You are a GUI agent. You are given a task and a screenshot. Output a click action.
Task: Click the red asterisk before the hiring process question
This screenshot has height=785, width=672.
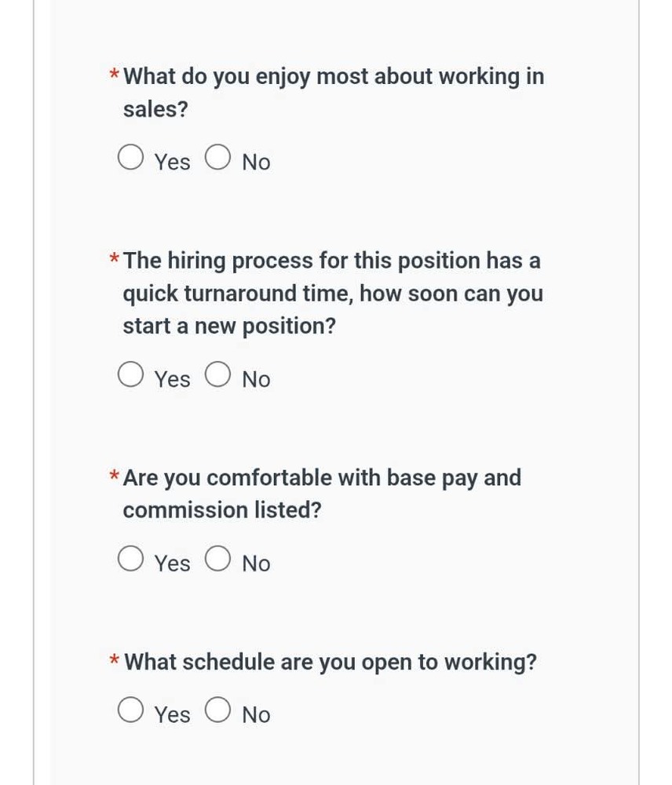pos(115,259)
